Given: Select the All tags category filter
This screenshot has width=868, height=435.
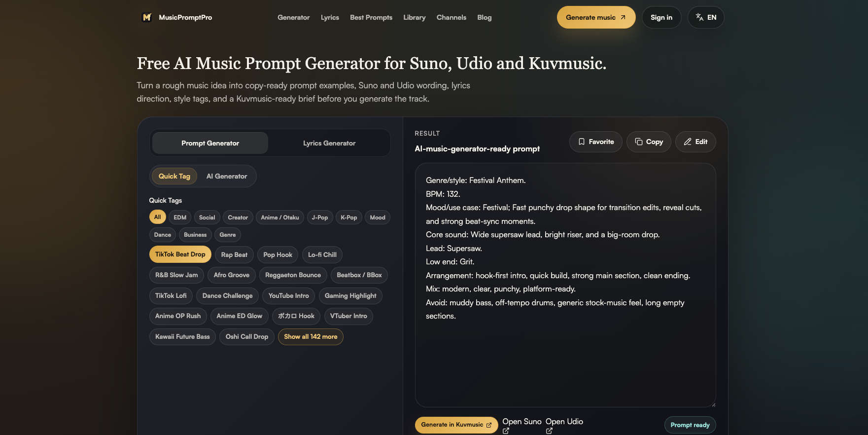Looking at the screenshot, I should 157,217.
